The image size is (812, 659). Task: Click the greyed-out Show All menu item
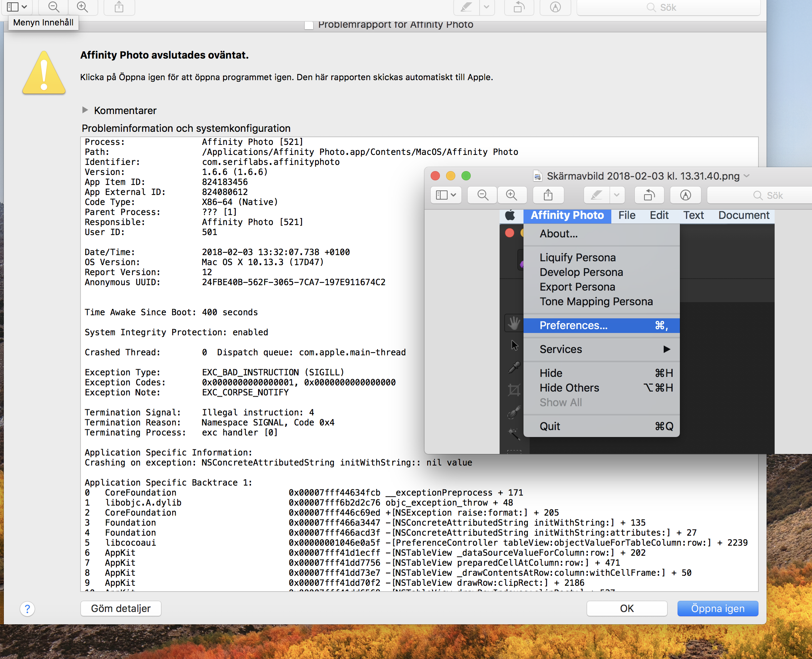point(602,402)
